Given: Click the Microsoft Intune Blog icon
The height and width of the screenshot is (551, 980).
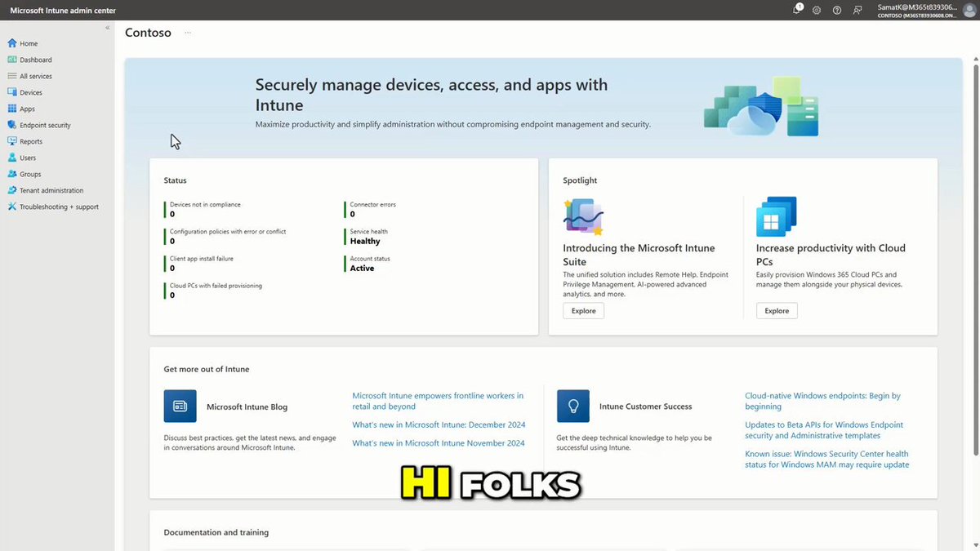Looking at the screenshot, I should click(180, 406).
